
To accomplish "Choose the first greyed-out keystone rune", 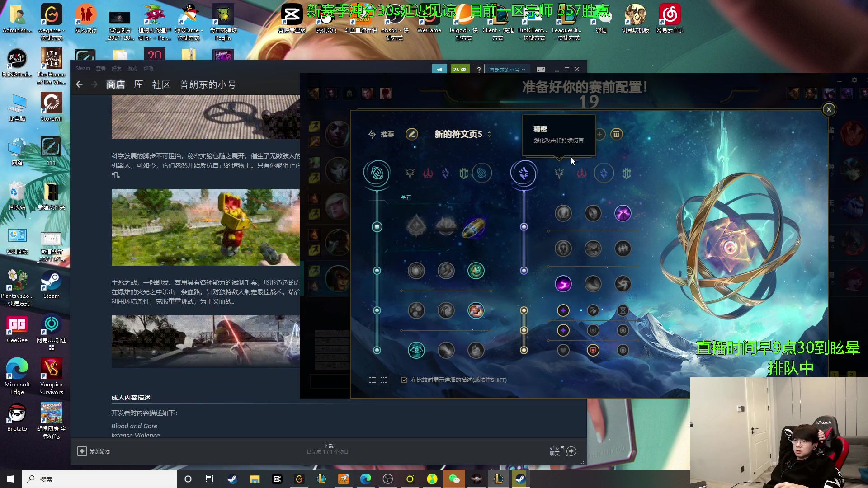I will coord(416,225).
